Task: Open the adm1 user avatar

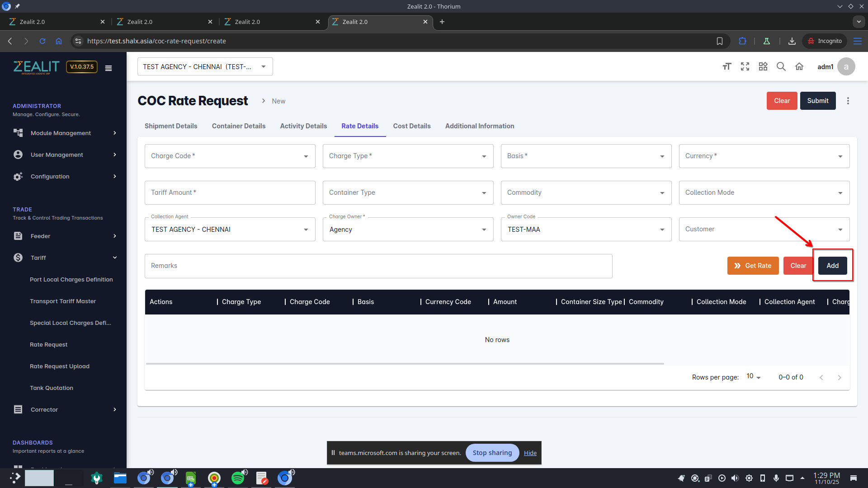Action: [x=846, y=67]
